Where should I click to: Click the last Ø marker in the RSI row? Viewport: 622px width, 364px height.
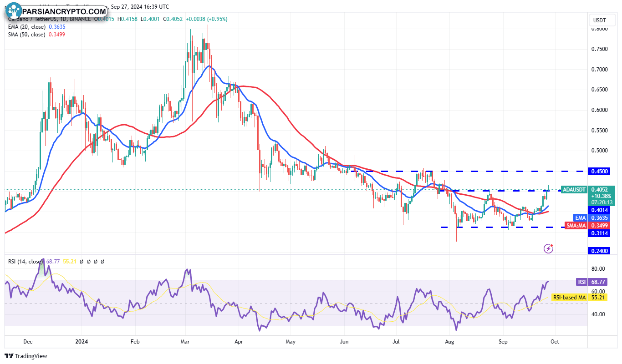click(x=102, y=262)
